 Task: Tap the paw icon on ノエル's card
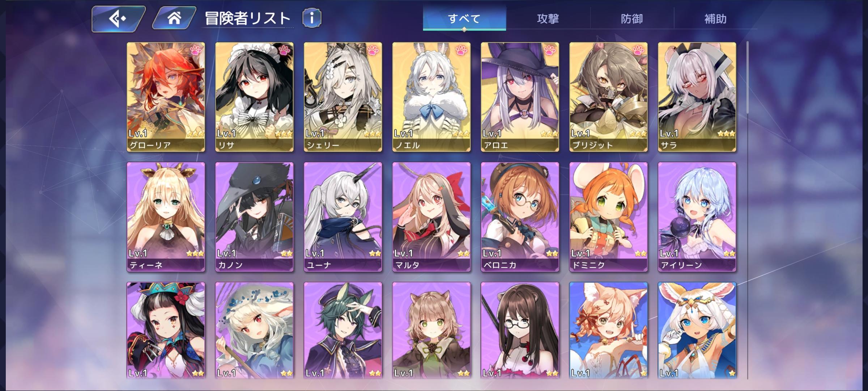[x=461, y=50]
